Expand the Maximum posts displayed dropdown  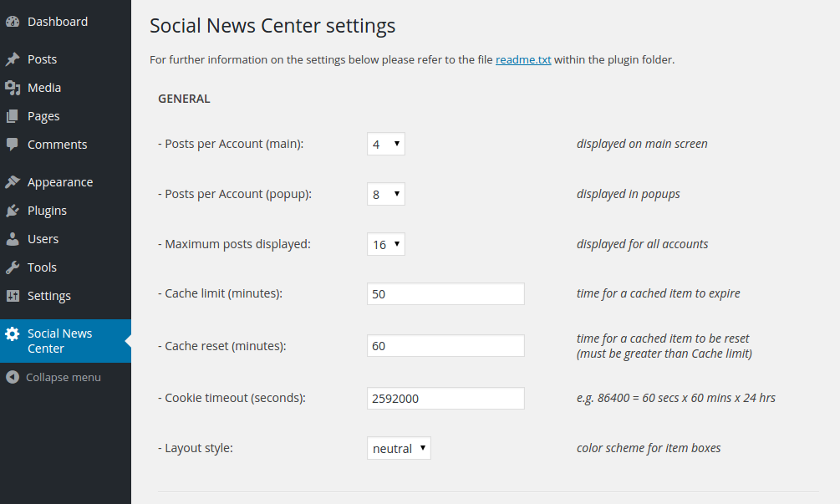click(385, 244)
